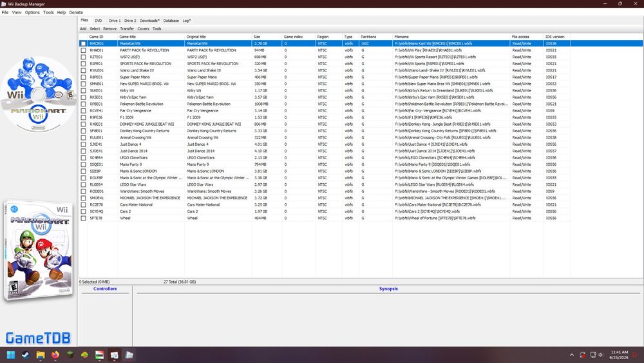Sort by the Game ID column header
The width and height of the screenshot is (644, 363).
[x=102, y=37]
